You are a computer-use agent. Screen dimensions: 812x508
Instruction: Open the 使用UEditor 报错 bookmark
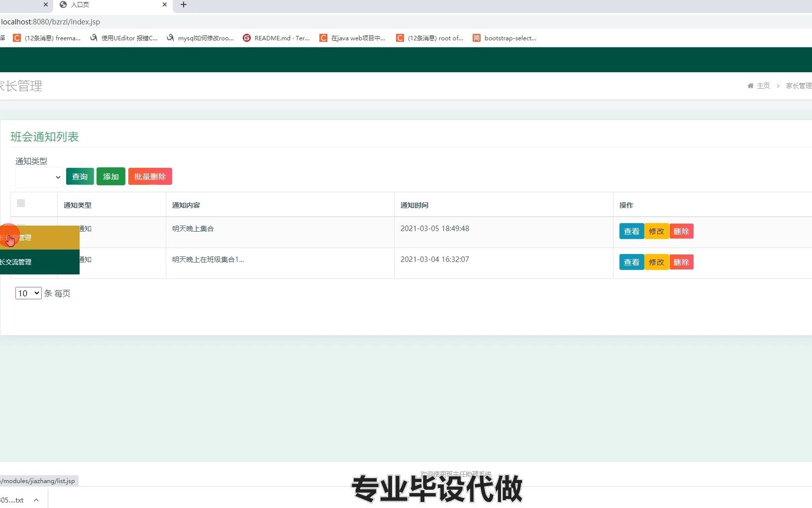click(x=124, y=38)
